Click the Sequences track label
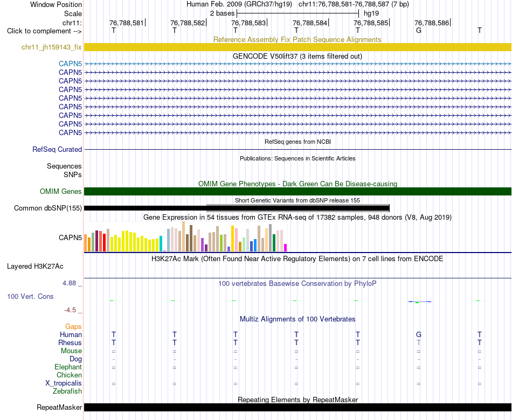Screen dimensions: 512x420 [x=64, y=166]
